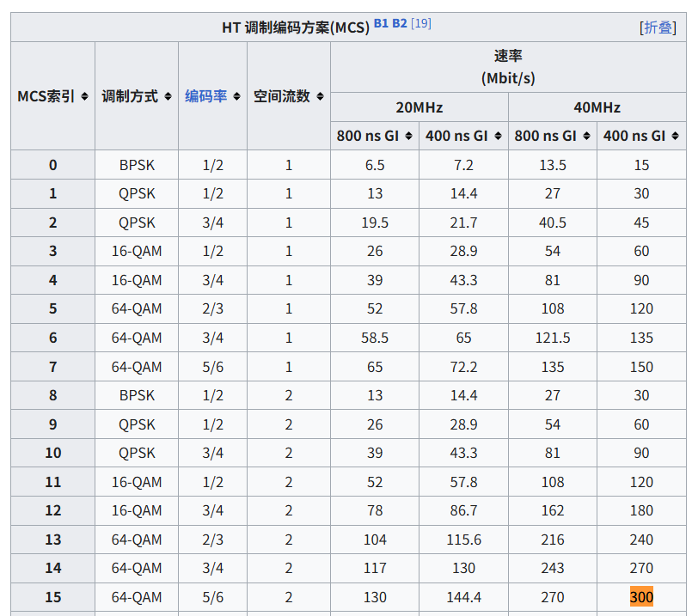Screen dimensions: 692x616
Task: Click 72.2 value in row 7
Action: [464, 367]
